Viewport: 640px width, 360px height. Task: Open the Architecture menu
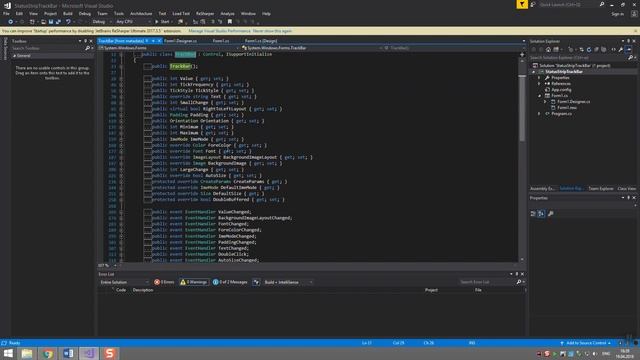pyautogui.click(x=141, y=13)
